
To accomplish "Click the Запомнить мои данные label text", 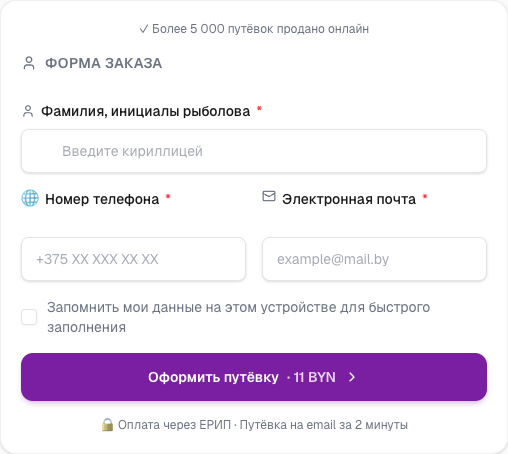I will pos(238,317).
